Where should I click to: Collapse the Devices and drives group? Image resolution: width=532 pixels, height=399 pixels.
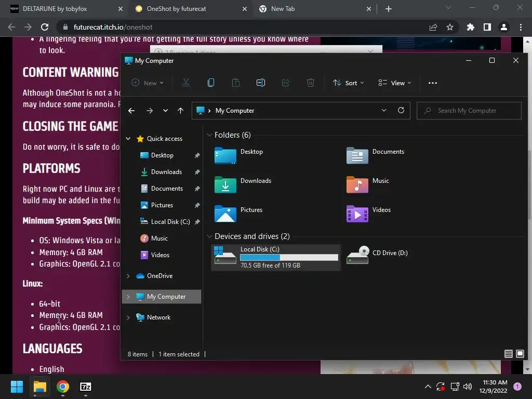coord(209,236)
